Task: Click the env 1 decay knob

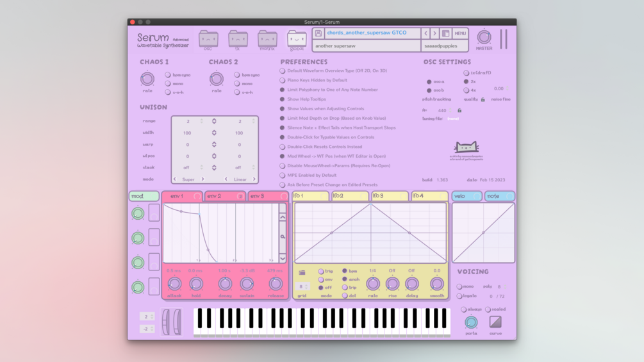Action: pyautogui.click(x=225, y=284)
